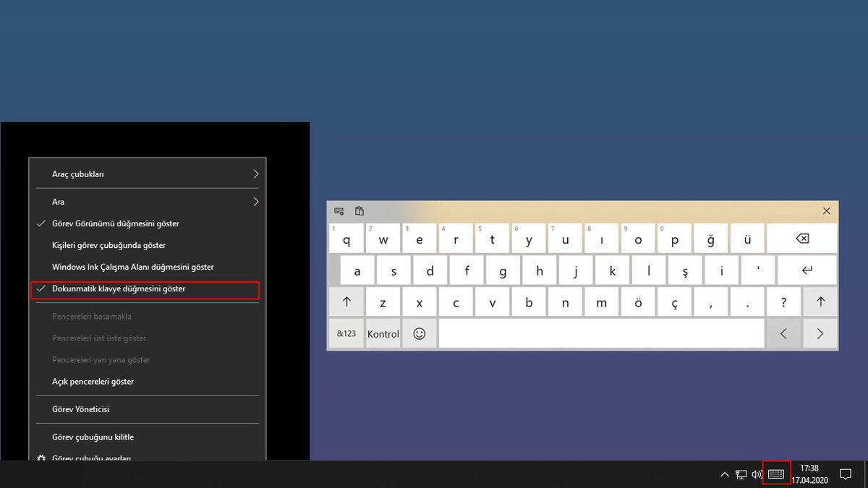Click the network icon in the system tray
The width and height of the screenshot is (868, 488).
coord(741,474)
